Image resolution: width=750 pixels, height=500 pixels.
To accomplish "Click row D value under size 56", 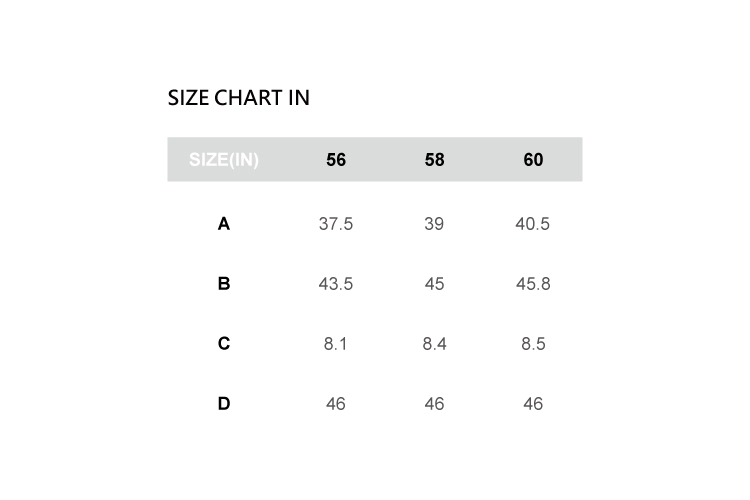I will (x=336, y=404).
